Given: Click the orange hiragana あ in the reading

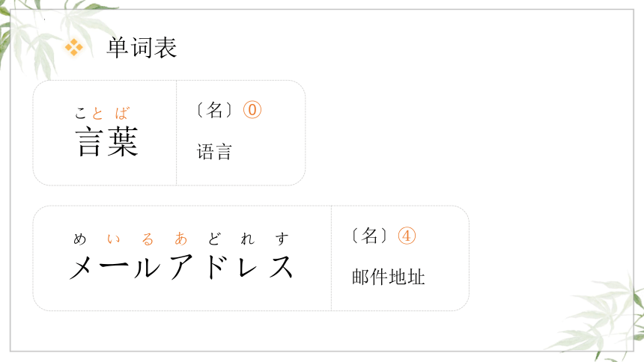Looking at the screenshot, I should pos(180,239).
